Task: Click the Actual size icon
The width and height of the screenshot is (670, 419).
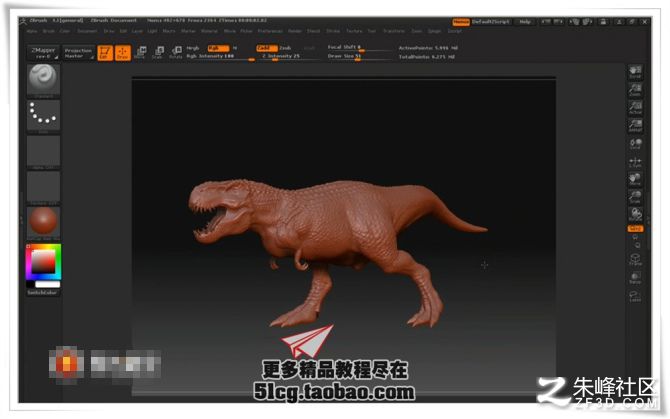Action: coord(635,107)
